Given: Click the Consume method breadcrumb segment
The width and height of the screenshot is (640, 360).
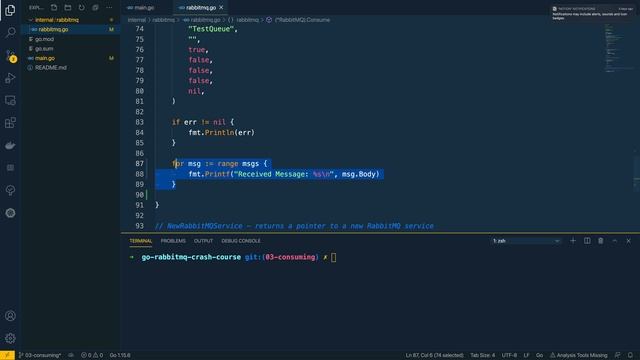Looking at the screenshot, I should (302, 20).
